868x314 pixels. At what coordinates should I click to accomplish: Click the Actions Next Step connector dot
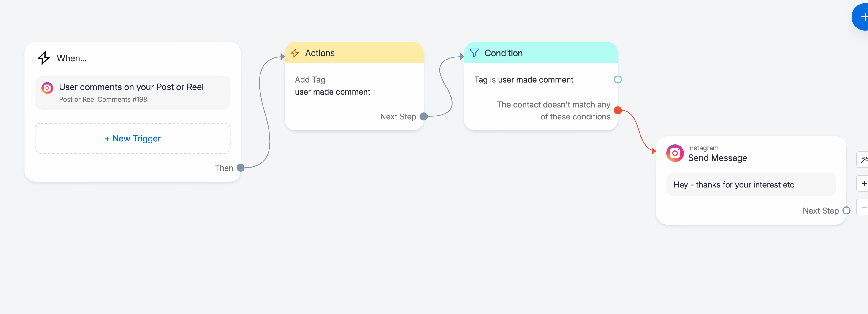tap(424, 116)
